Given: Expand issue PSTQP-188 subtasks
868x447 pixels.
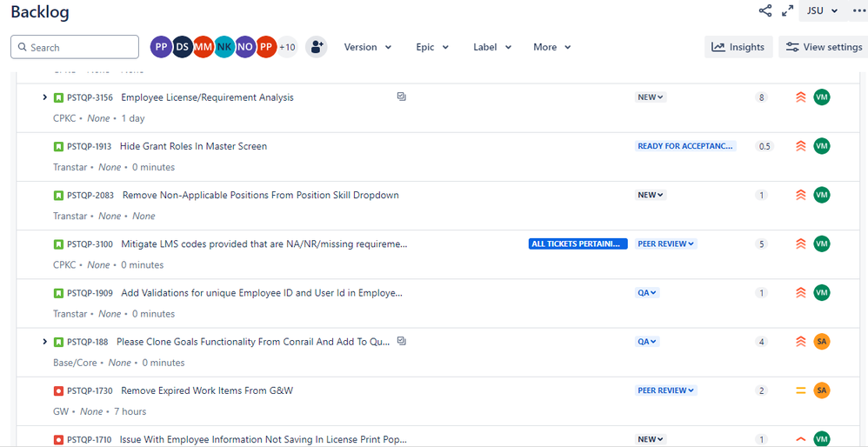Looking at the screenshot, I should click(x=45, y=342).
